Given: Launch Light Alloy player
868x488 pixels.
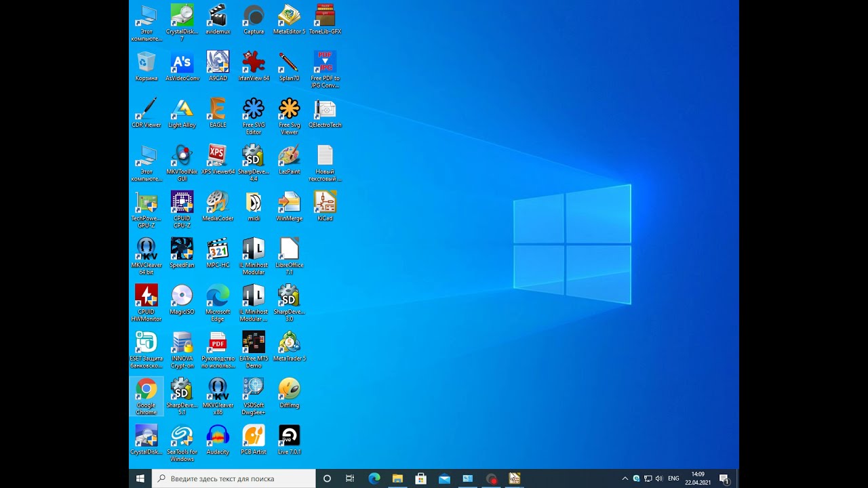Looking at the screenshot, I should point(182,113).
